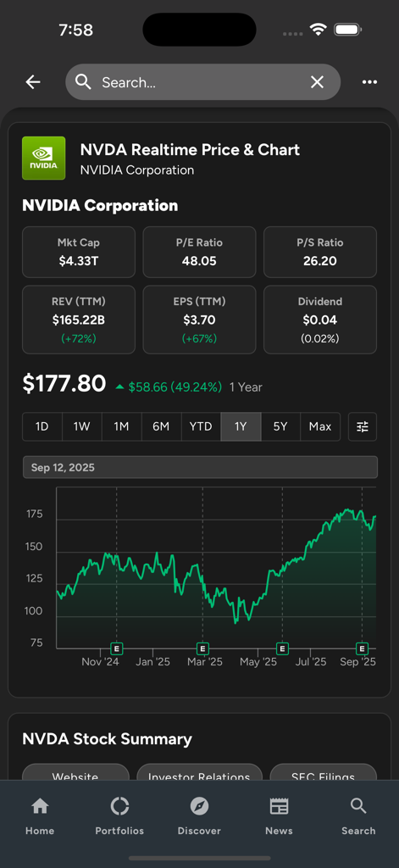Tap the P/S Ratio 26.20 card
Viewport: 399px width, 868px height.
tap(320, 252)
